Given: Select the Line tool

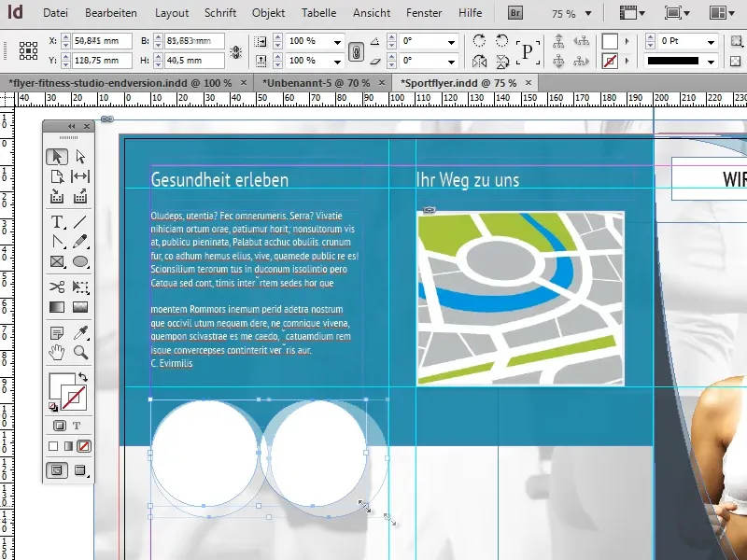Looking at the screenshot, I should pyautogui.click(x=80, y=222).
